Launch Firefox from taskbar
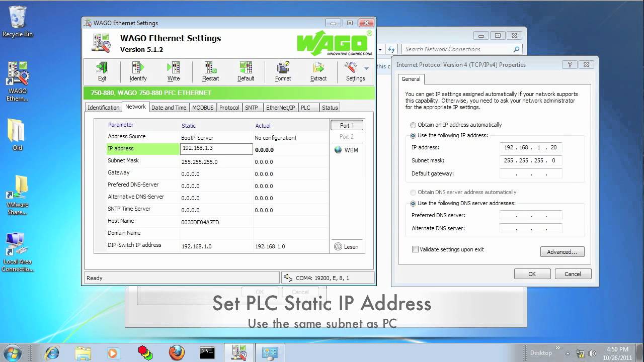The width and height of the screenshot is (644, 362). click(x=176, y=353)
